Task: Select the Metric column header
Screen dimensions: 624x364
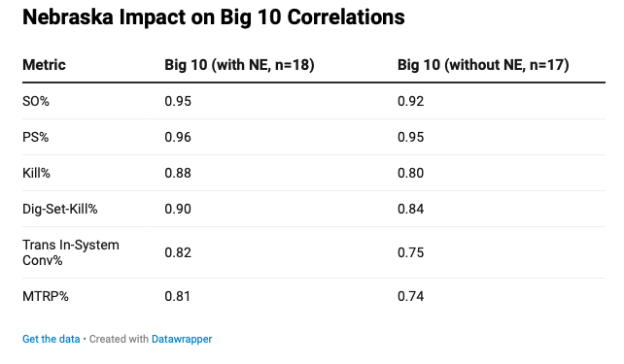Action: coord(44,65)
